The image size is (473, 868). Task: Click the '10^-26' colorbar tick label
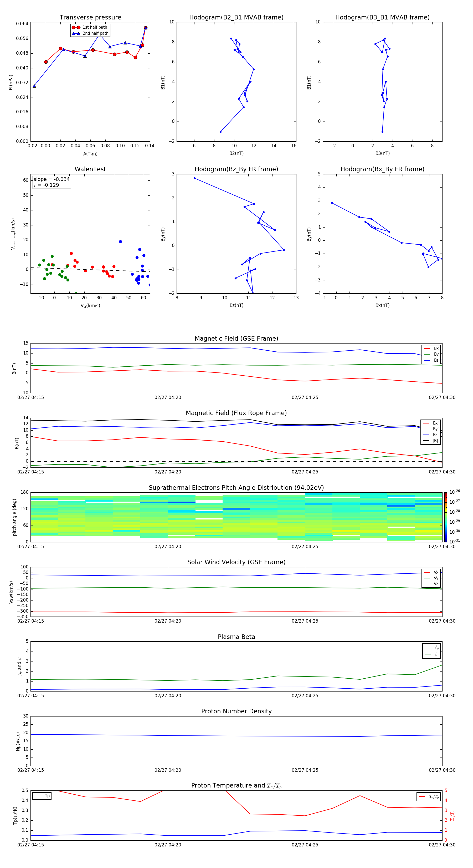pyautogui.click(x=455, y=492)
